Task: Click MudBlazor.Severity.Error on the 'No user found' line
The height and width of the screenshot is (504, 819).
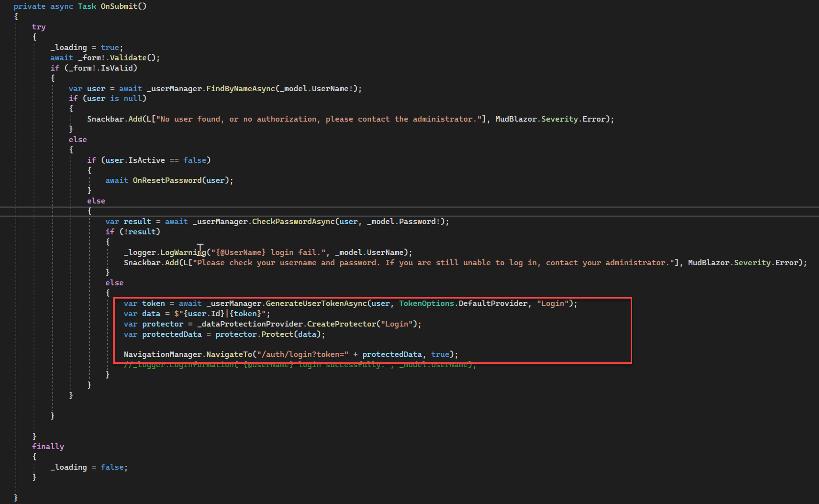Action: (550, 119)
